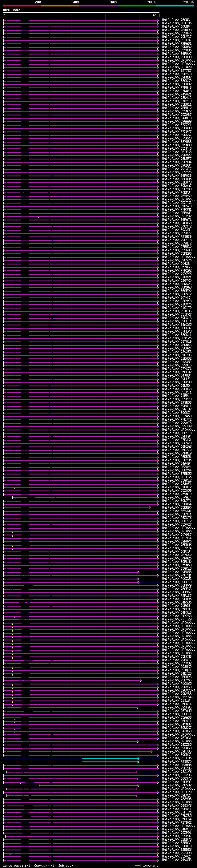Screen dimensions: 197x868
Task: Click the cyan segment of the identity legend
Action: tap(175, 6)
